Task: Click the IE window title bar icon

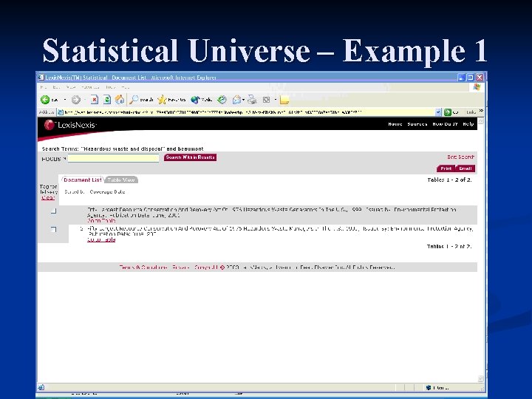Action: (x=41, y=78)
